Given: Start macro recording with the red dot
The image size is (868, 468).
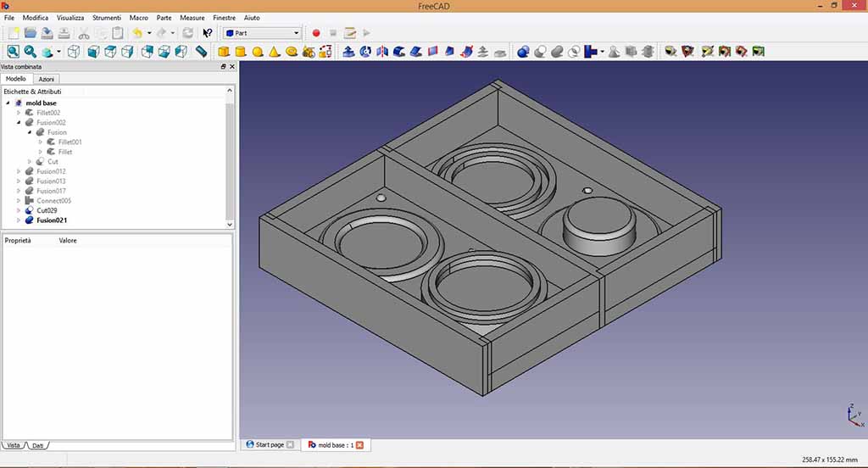Looking at the screenshot, I should (316, 33).
